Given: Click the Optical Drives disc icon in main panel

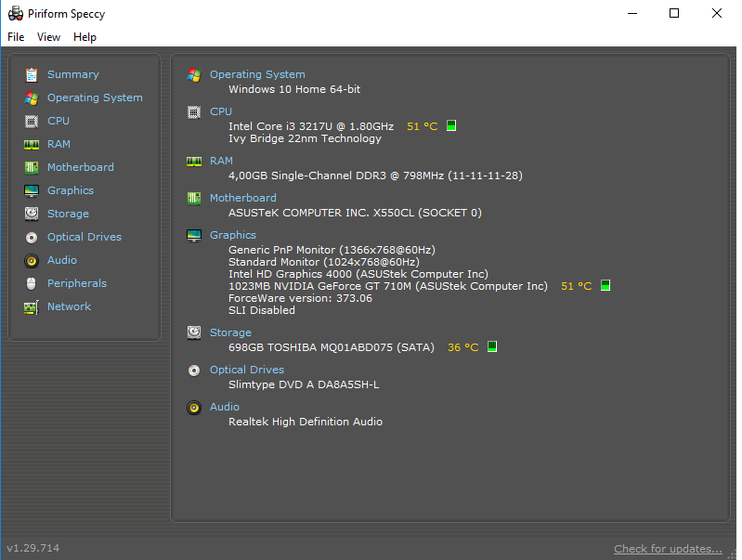Looking at the screenshot, I should click(x=194, y=371).
